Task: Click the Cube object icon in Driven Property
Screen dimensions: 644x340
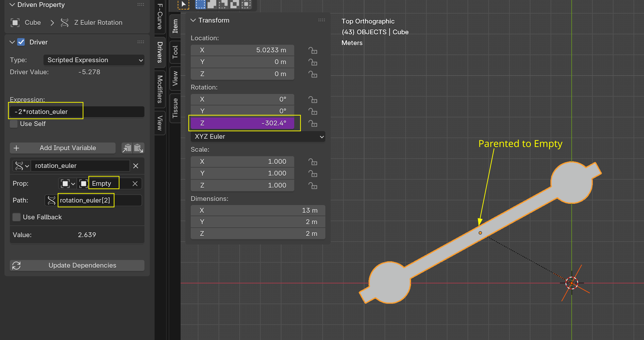Action: tap(15, 23)
